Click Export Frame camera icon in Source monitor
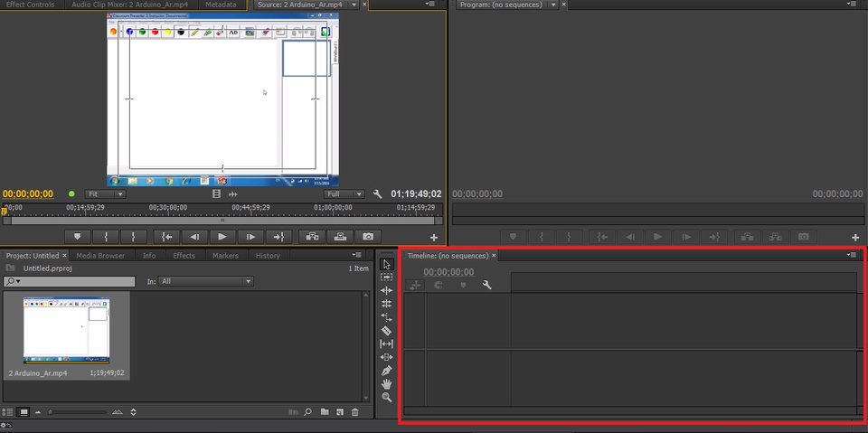 [x=366, y=237]
